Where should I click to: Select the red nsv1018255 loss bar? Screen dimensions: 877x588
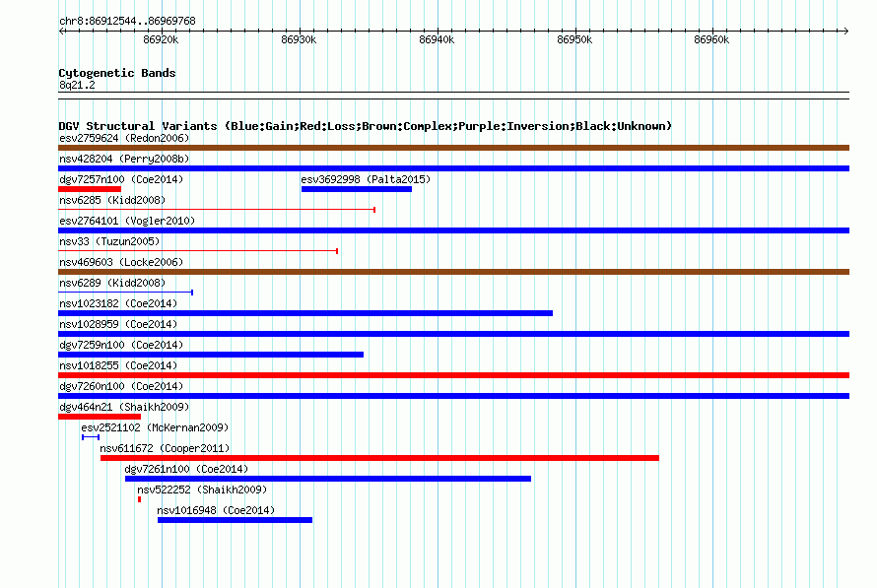pos(453,375)
